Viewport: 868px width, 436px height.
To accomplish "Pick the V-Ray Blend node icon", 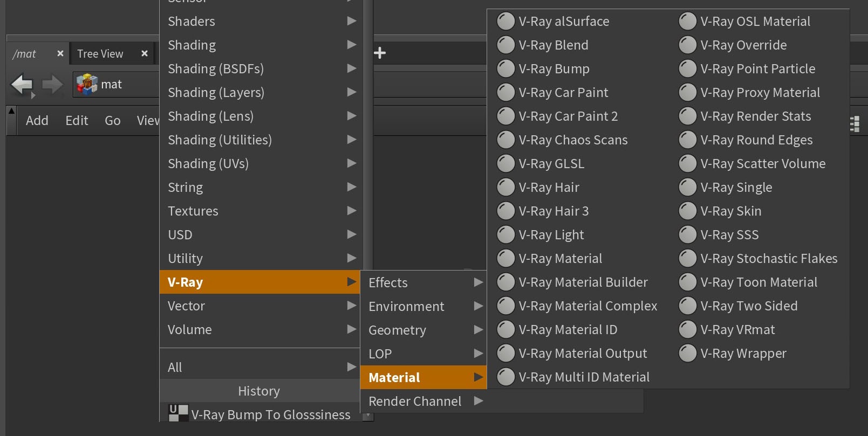I will (x=505, y=45).
